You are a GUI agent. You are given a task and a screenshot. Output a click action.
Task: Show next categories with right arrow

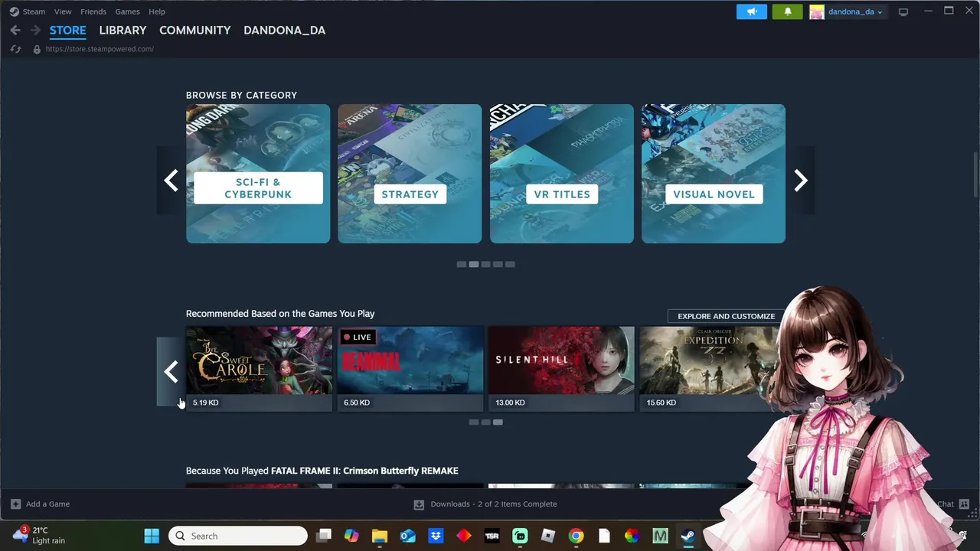tap(800, 181)
